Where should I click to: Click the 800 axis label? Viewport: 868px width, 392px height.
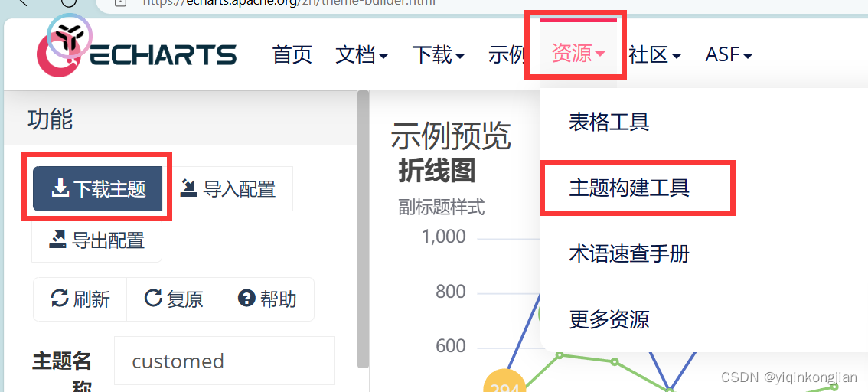click(x=451, y=291)
